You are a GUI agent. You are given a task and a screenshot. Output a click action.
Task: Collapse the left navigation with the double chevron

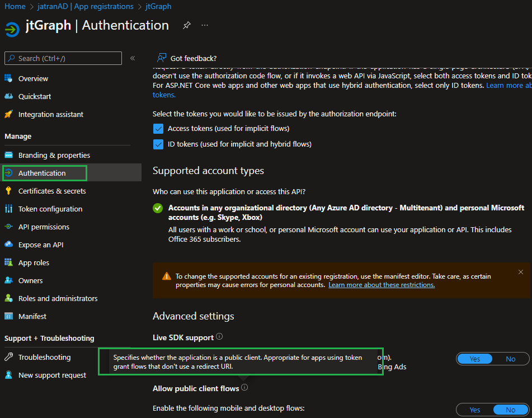click(132, 58)
